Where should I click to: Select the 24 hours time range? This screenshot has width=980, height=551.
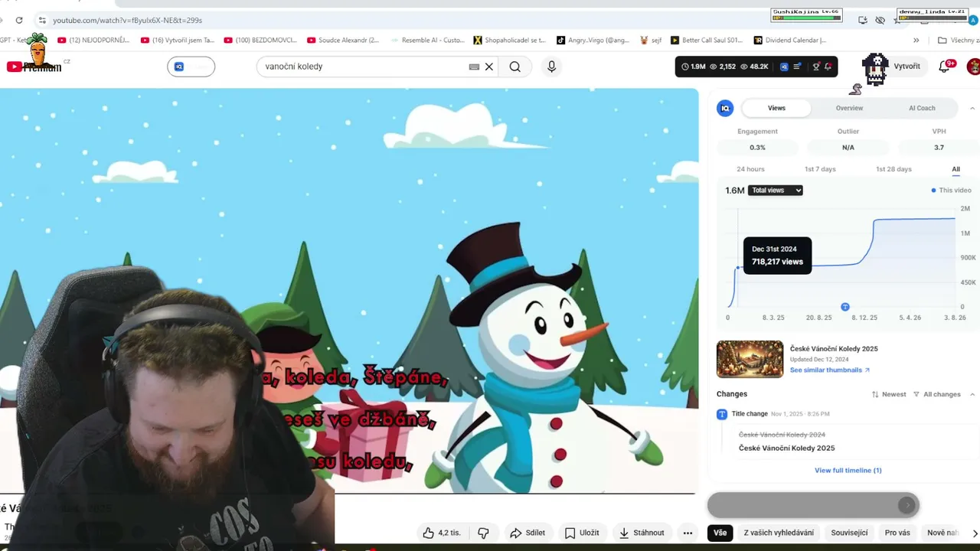click(x=750, y=169)
